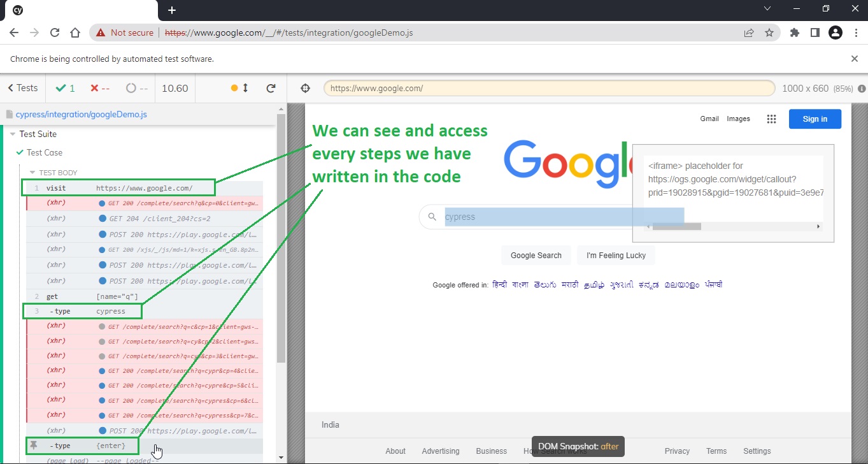
Task: Dismiss the automated test software infobar
Action: tap(855, 59)
